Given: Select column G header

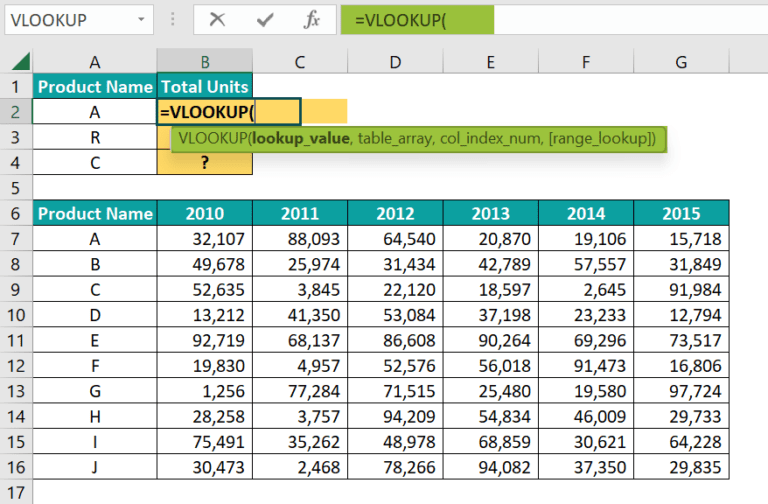Looking at the screenshot, I should (x=681, y=62).
